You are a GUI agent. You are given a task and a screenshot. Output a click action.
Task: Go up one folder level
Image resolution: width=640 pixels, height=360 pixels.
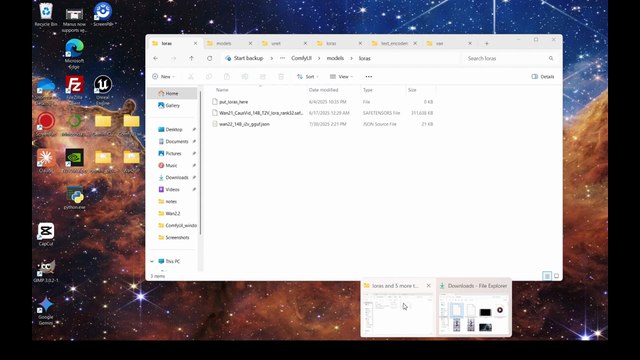point(191,58)
